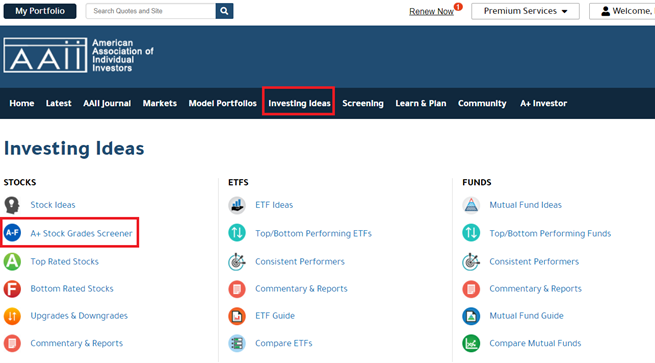Screen dimensions: 655x363
Task: Click the ETFs Consistent Performers target icon
Action: (237, 261)
